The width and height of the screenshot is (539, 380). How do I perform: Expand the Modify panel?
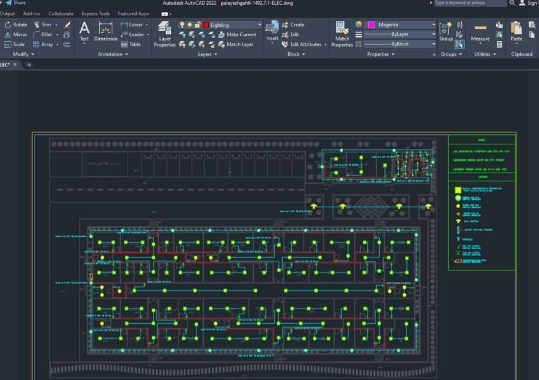[x=23, y=54]
